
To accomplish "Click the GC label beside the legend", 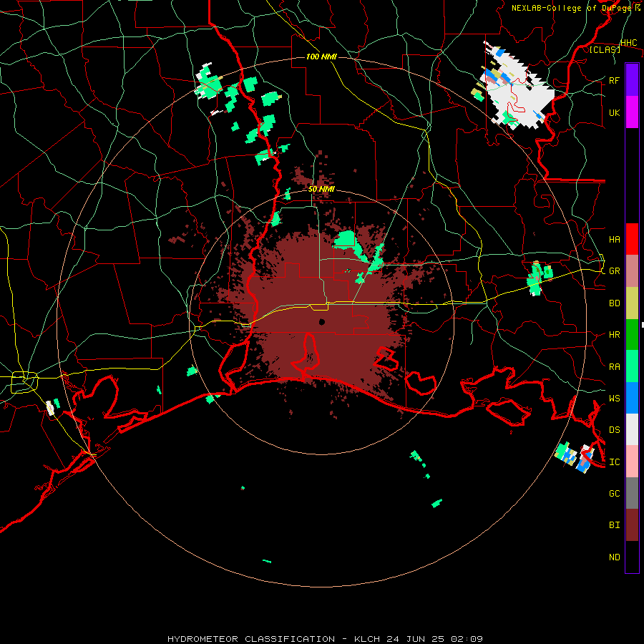I will (x=615, y=493).
